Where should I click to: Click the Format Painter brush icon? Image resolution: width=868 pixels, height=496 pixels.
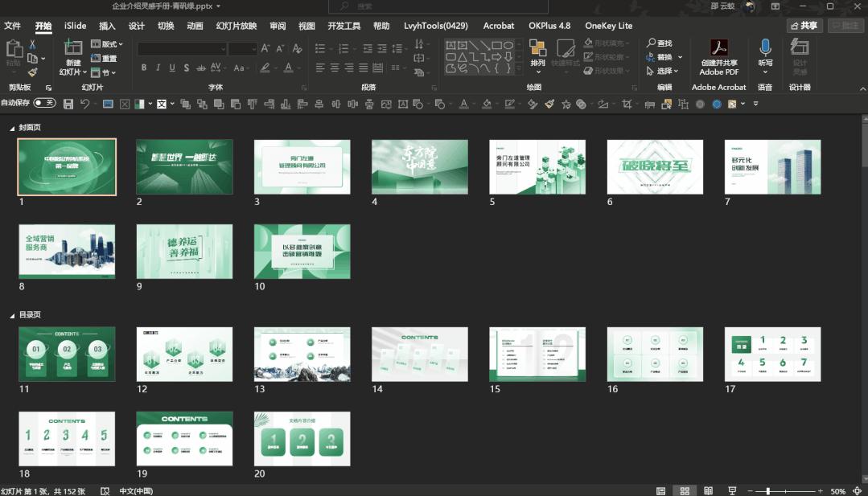(33, 72)
